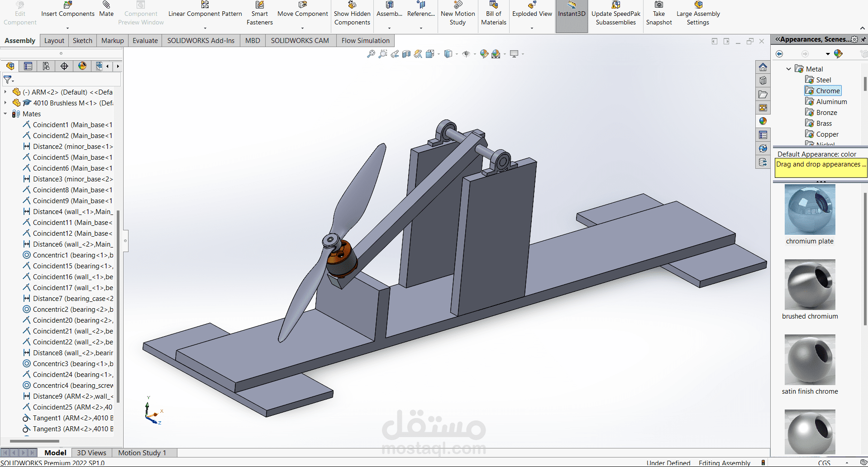Image resolution: width=868 pixels, height=467 pixels.
Task: Open the FeatureManager Design Tree tab
Action: [10, 66]
